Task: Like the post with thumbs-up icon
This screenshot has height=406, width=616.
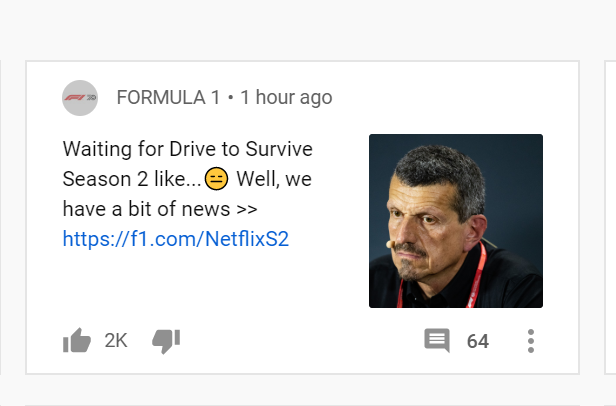Action: point(77,341)
